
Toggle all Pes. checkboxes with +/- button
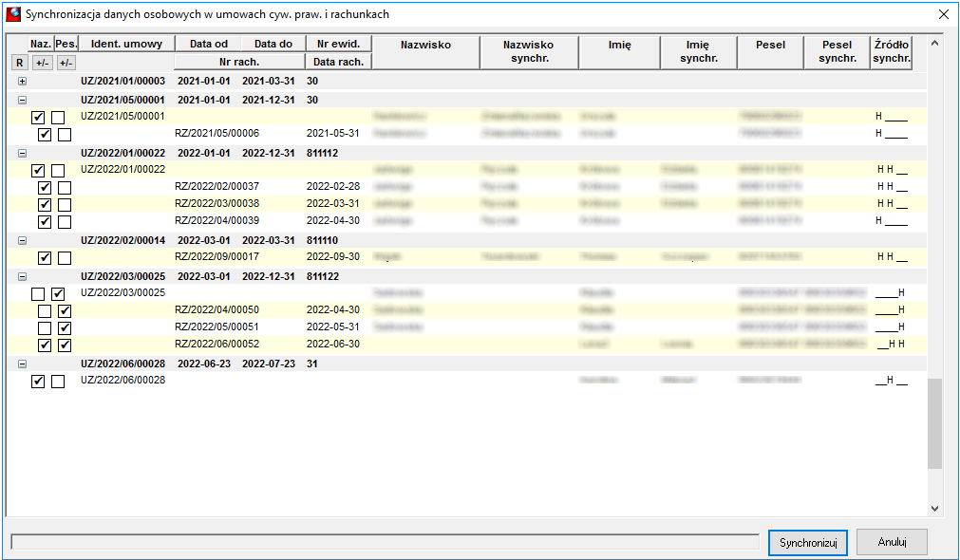[66, 63]
